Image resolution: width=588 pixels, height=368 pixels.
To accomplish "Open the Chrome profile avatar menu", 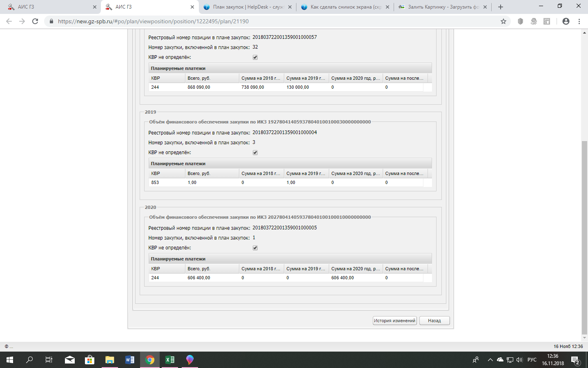I will 566,21.
